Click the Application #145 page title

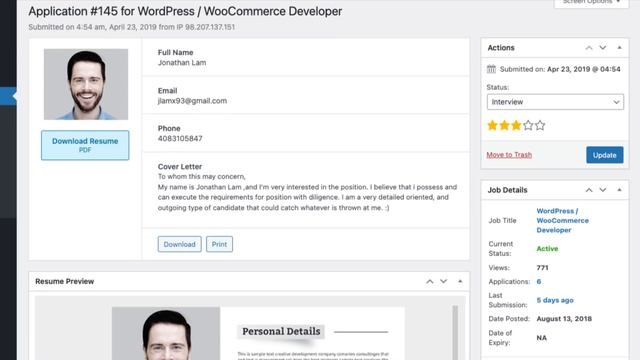[x=185, y=11]
